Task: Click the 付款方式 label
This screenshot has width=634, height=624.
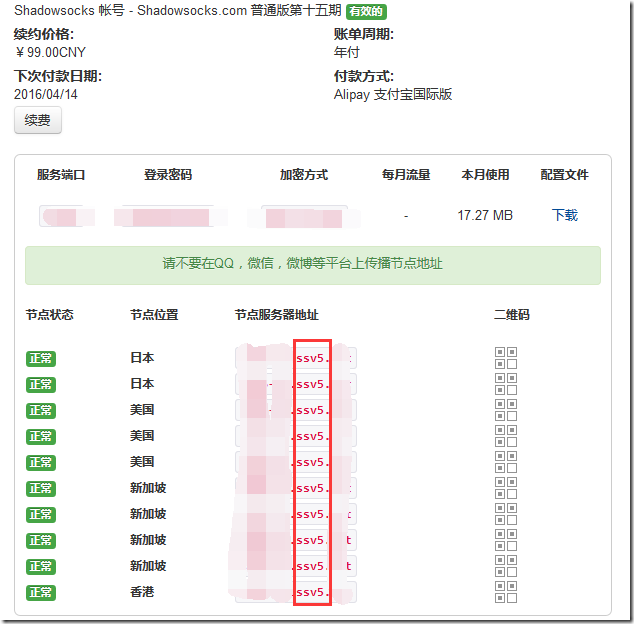Action: click(x=363, y=76)
